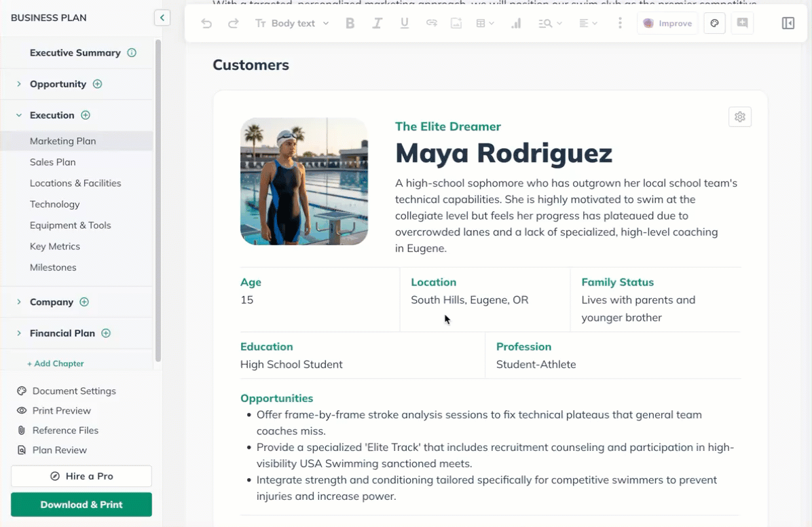Go to Locations & Facilities section
Image resolution: width=812 pixels, height=527 pixels.
77,183
